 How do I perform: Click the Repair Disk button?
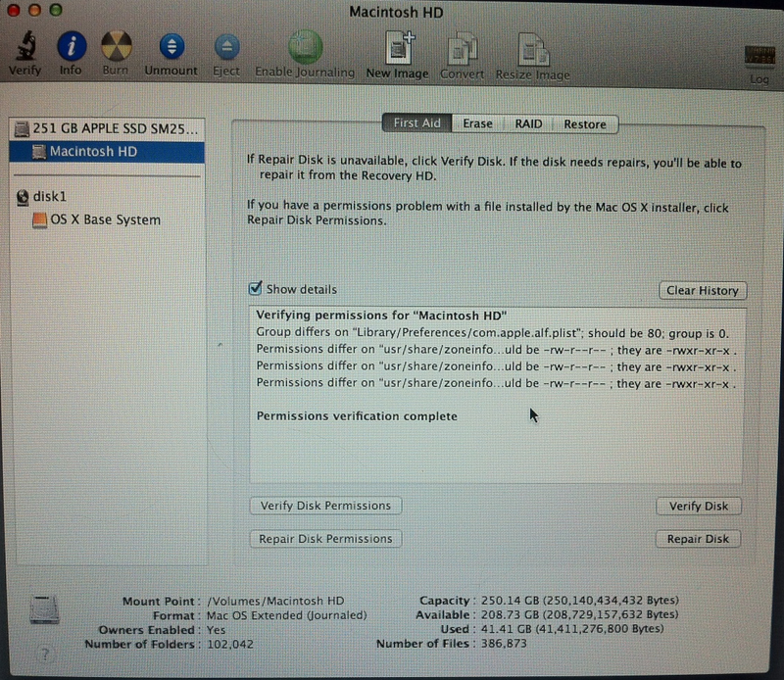698,539
